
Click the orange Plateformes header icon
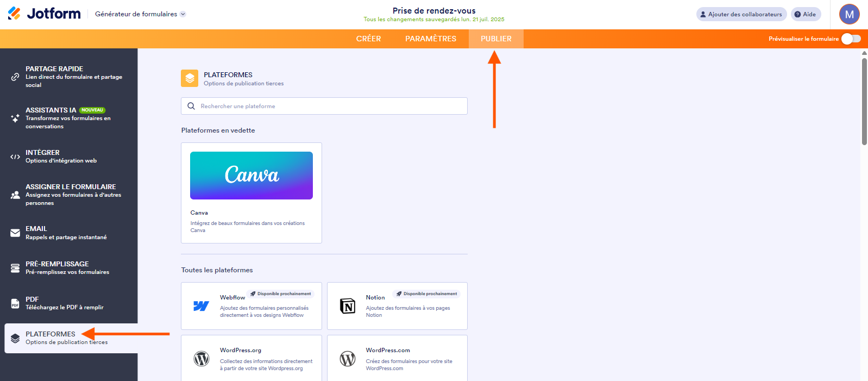pos(190,78)
